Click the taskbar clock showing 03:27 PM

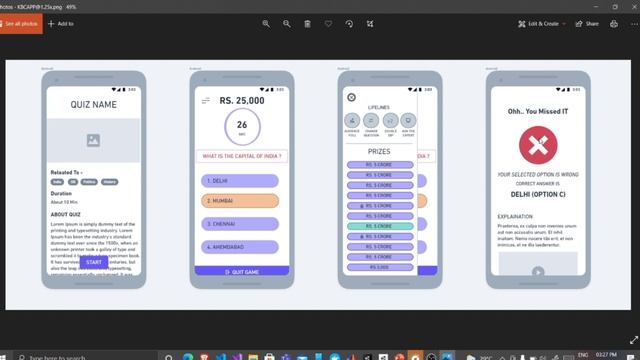click(x=606, y=355)
